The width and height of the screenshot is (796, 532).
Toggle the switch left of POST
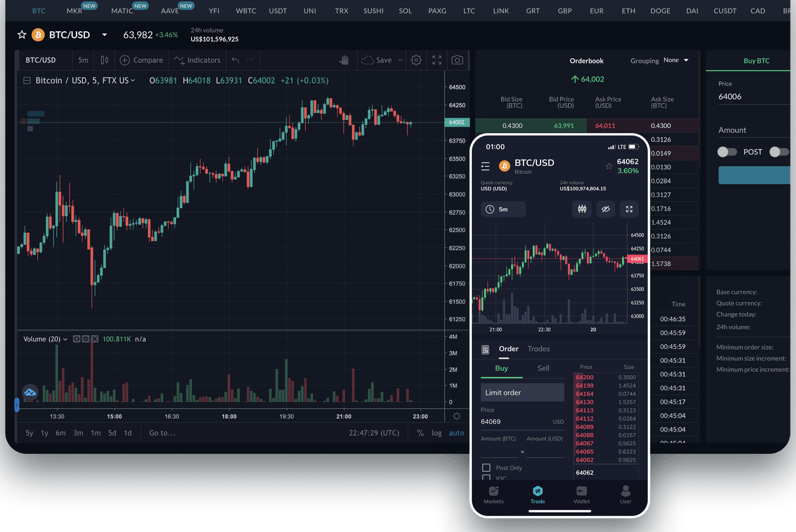[727, 152]
